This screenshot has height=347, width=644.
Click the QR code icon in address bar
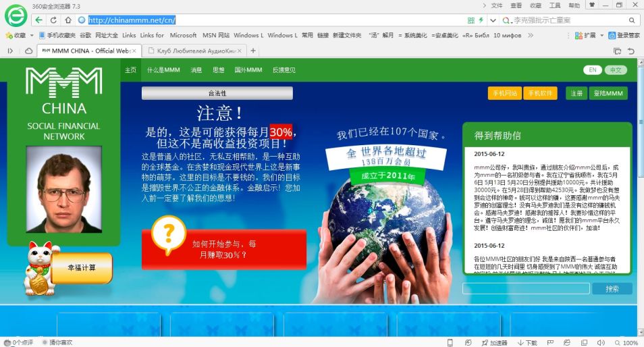[471, 20]
